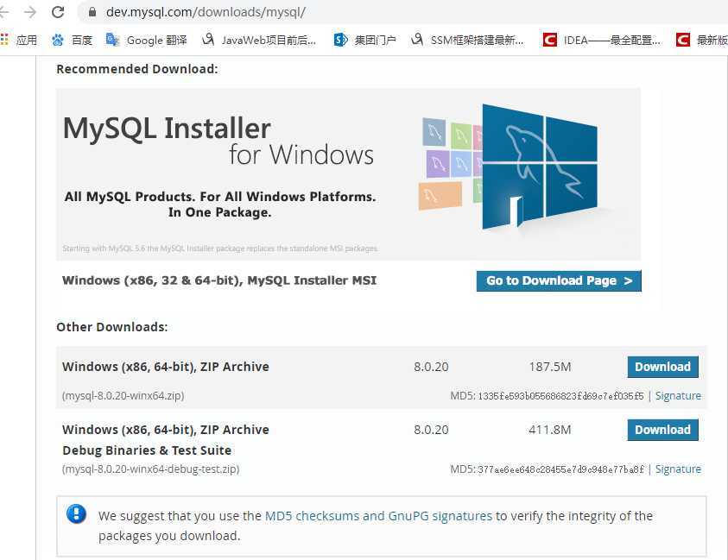Click the MySQL Installer for Windows banner
Screen dimensions: 728x560
point(348,174)
